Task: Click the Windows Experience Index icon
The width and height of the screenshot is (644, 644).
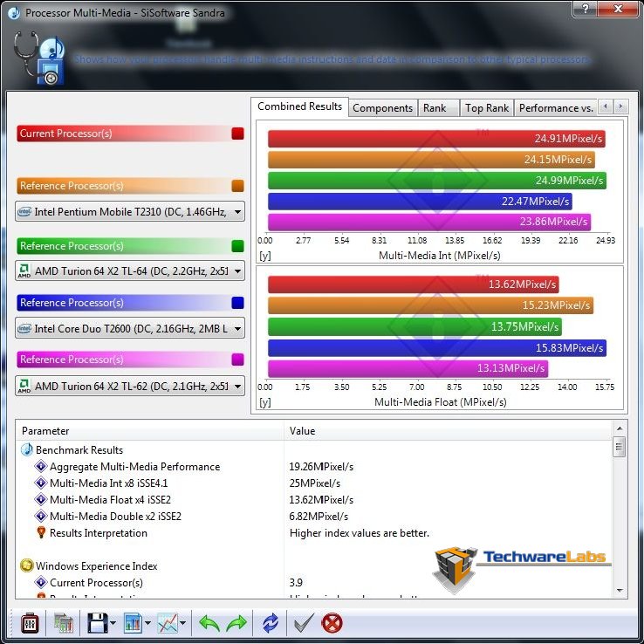Action: click(27, 565)
